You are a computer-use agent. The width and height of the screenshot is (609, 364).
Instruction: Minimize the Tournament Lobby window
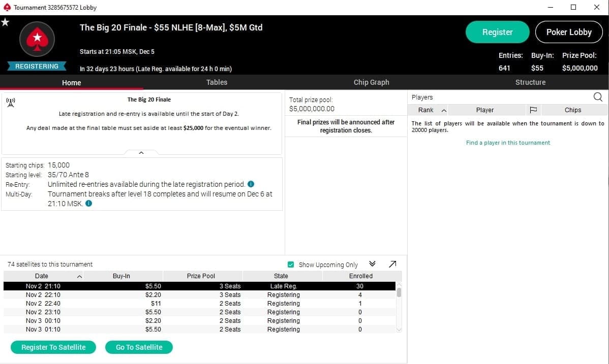click(x=551, y=7)
